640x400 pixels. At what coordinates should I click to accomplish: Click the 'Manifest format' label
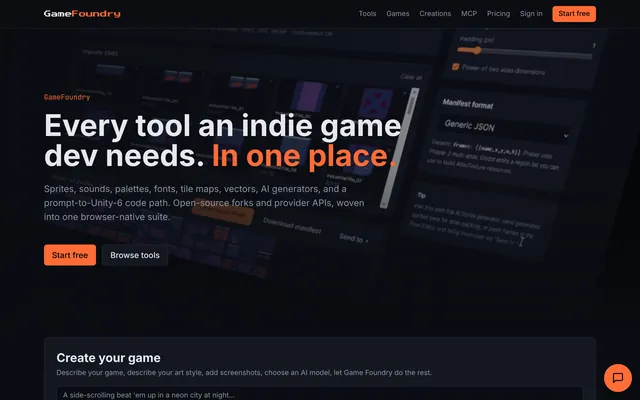(x=468, y=104)
